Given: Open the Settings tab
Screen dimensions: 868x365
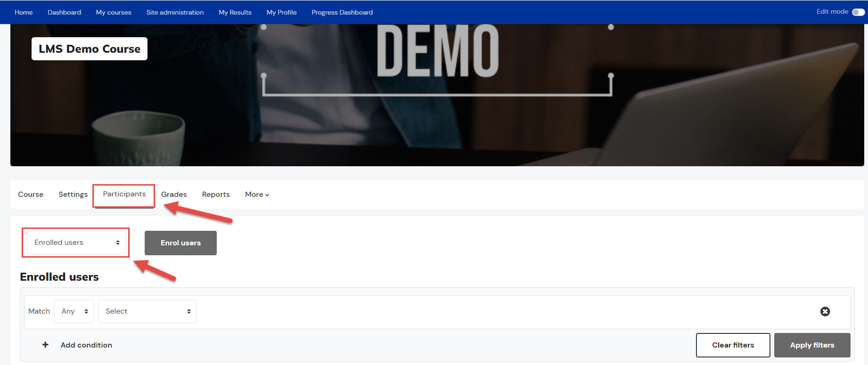Looking at the screenshot, I should tap(73, 195).
